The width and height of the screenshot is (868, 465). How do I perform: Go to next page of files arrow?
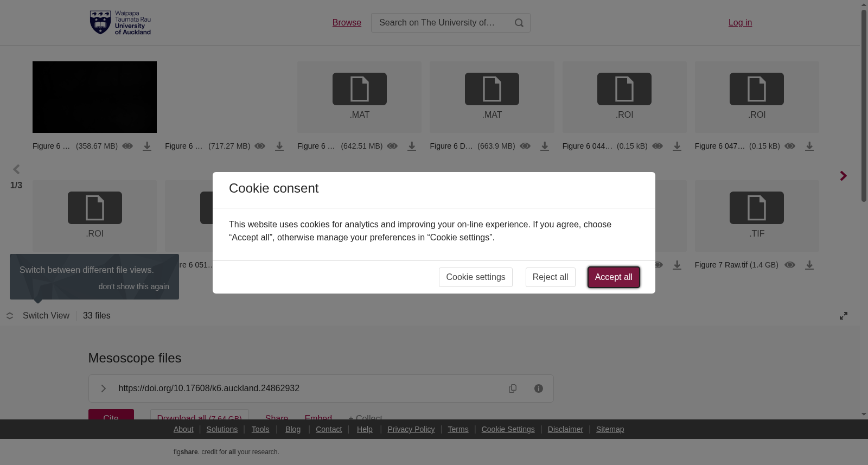844,176
